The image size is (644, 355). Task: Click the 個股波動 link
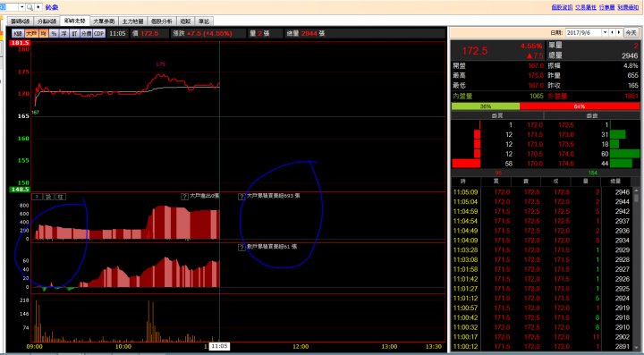coord(562,7)
